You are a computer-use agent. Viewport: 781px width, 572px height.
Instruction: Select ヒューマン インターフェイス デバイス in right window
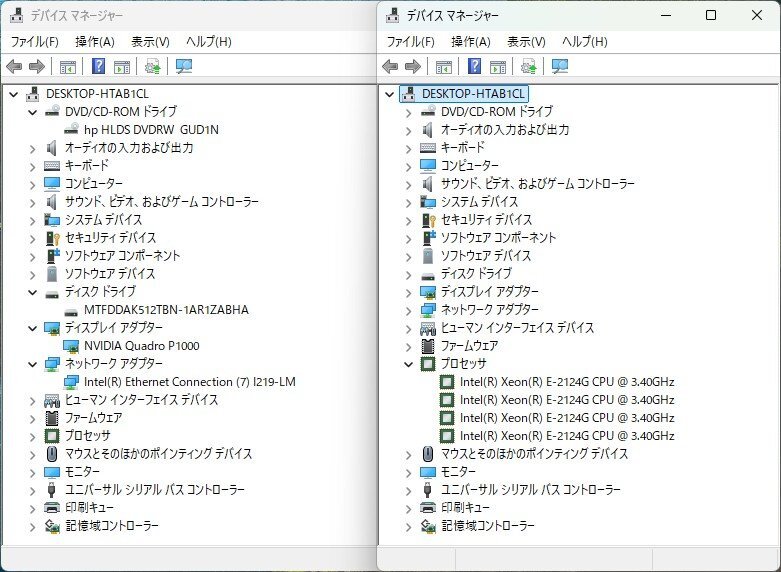[518, 328]
